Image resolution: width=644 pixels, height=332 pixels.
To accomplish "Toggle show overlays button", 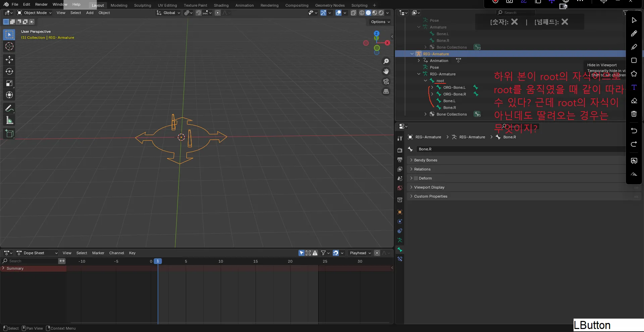I will click(338, 13).
